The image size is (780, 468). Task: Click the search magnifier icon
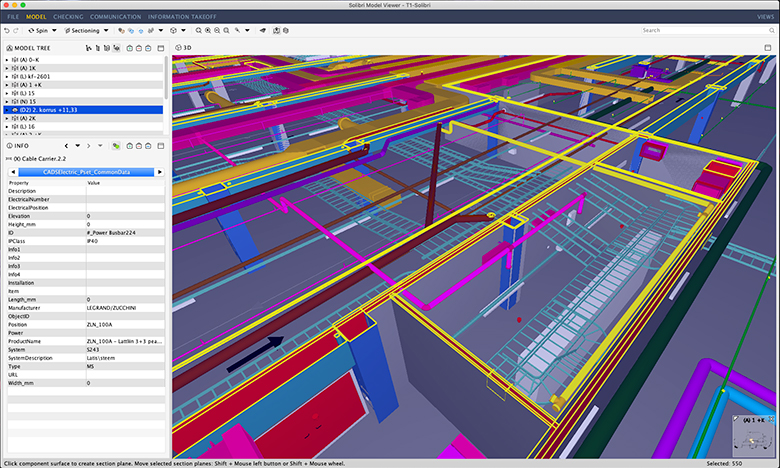[x=770, y=31]
